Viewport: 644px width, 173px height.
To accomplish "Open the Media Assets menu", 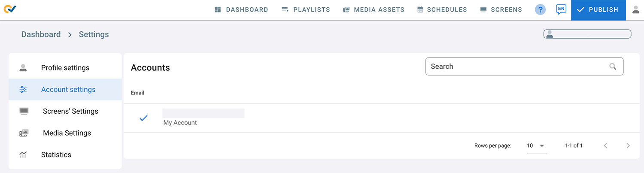I will 374,9.
